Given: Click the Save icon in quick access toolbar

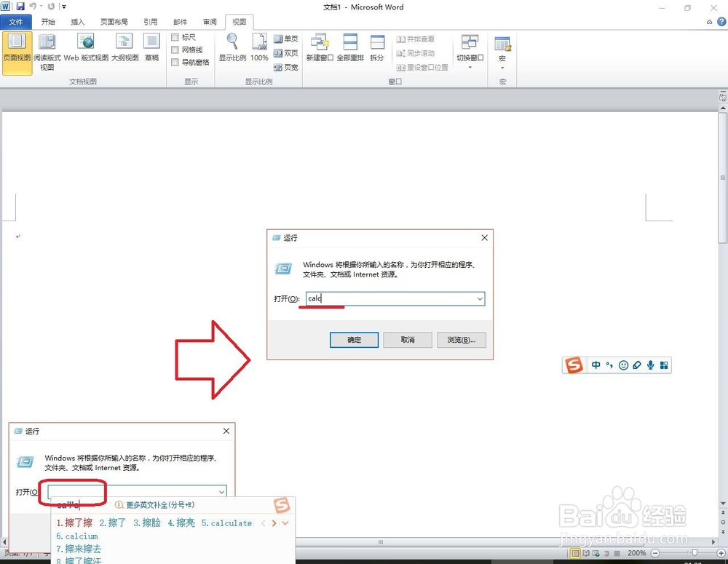Looking at the screenshot, I should (20, 7).
